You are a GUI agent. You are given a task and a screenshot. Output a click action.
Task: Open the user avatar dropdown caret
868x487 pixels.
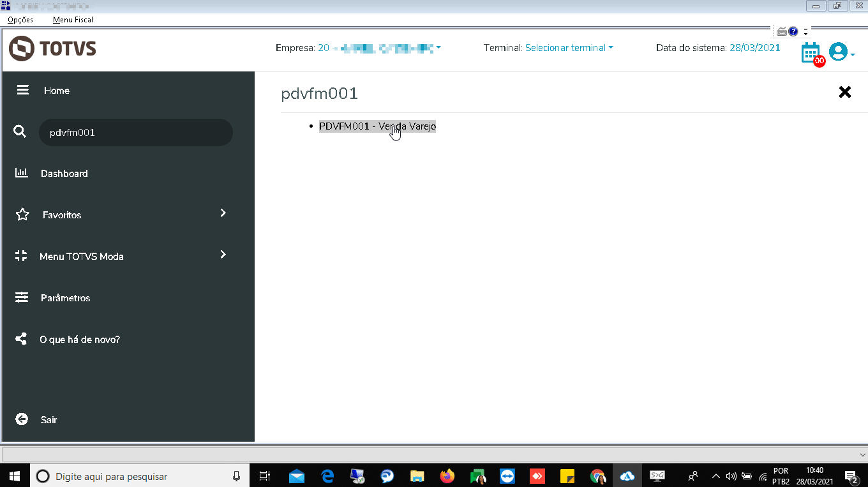point(853,55)
